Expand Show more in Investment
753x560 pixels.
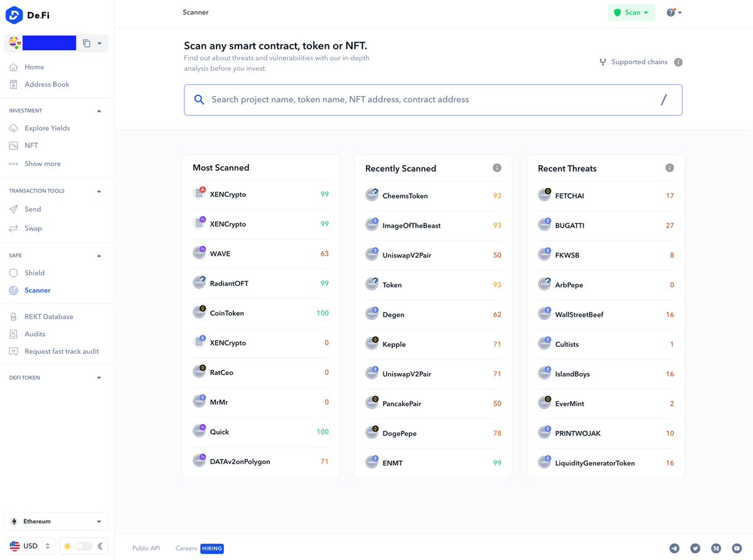42,164
